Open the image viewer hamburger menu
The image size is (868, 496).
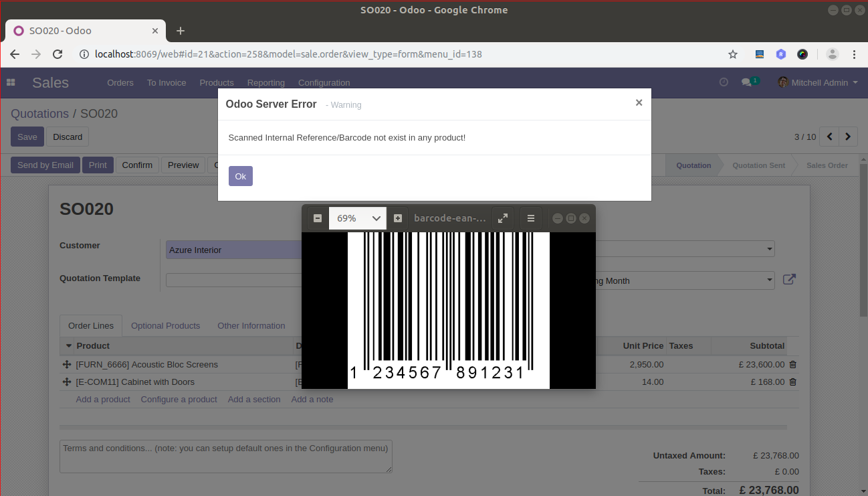click(x=531, y=218)
